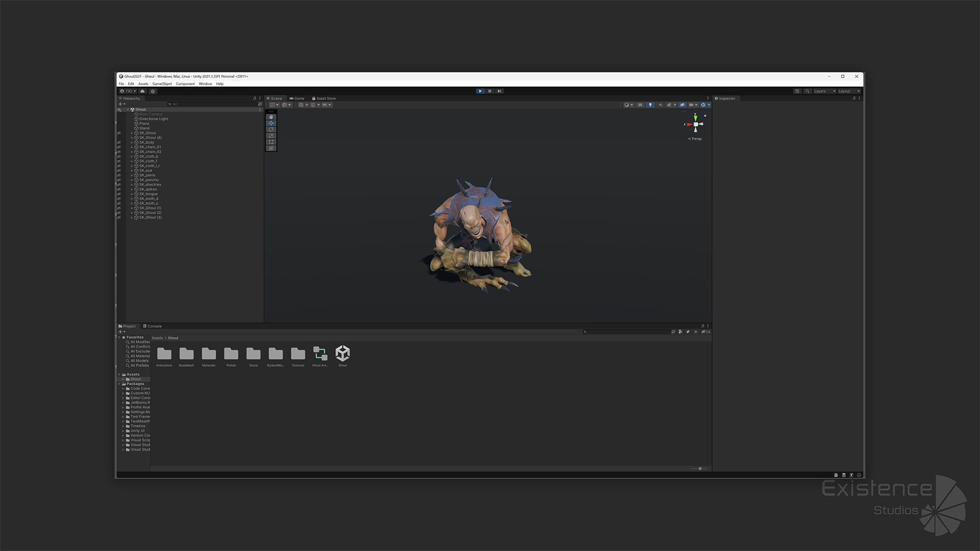Open global search magnifier in top toolbar
Image resolution: width=980 pixels, height=551 pixels.
[x=807, y=91]
